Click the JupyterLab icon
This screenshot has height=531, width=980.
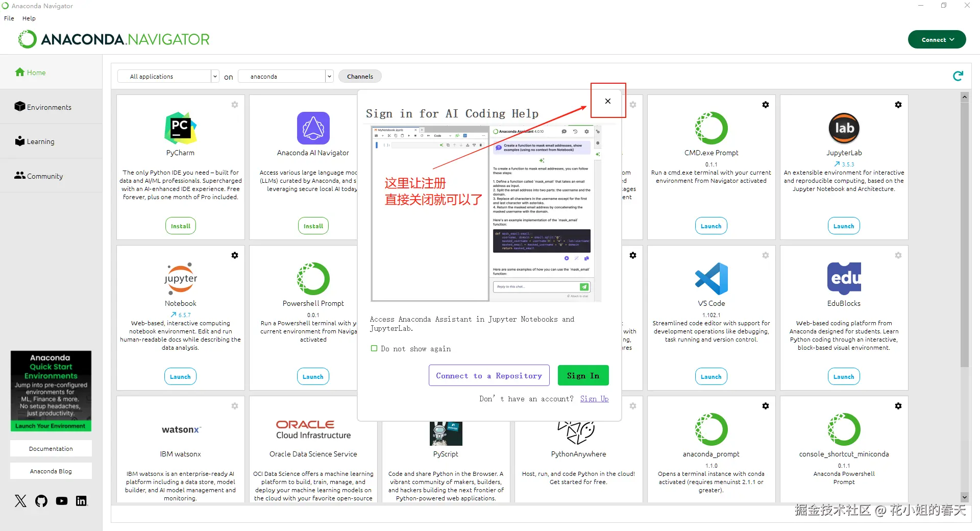[x=844, y=128]
